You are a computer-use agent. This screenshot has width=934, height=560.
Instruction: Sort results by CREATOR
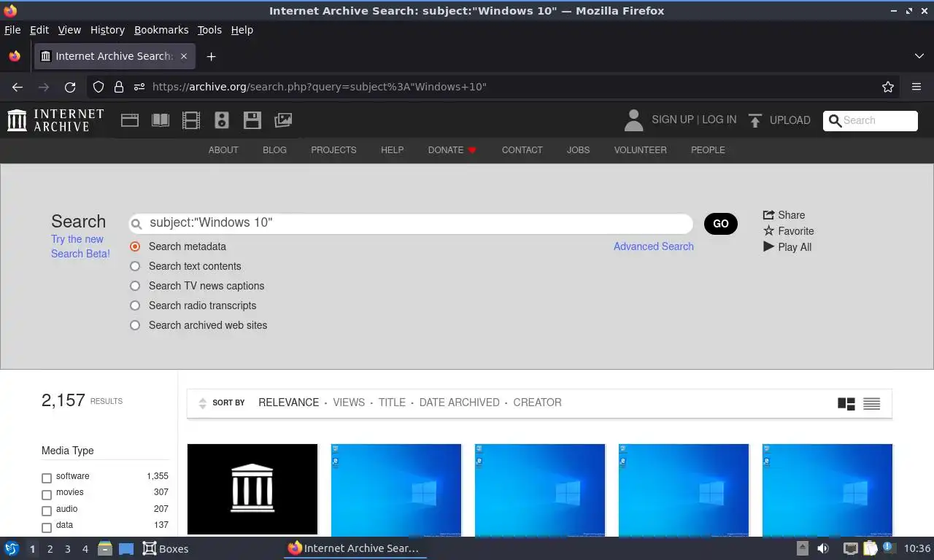(x=537, y=402)
